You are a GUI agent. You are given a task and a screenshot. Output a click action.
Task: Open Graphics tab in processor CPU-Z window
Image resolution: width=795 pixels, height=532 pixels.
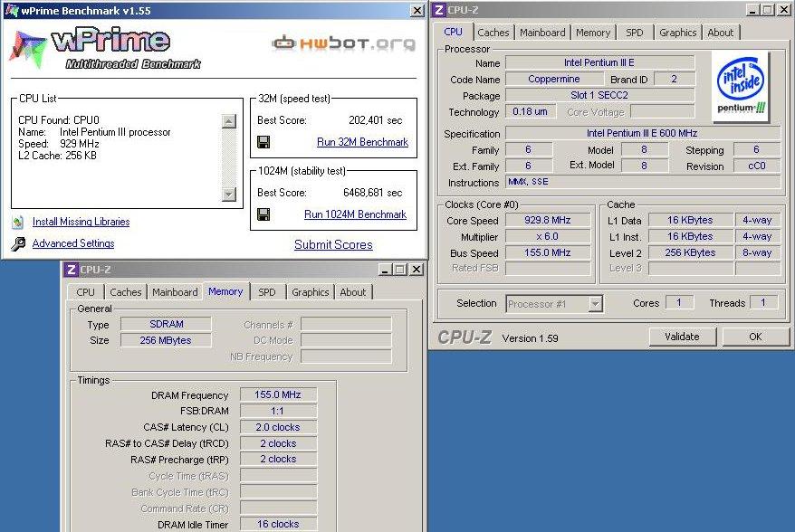[x=678, y=33]
